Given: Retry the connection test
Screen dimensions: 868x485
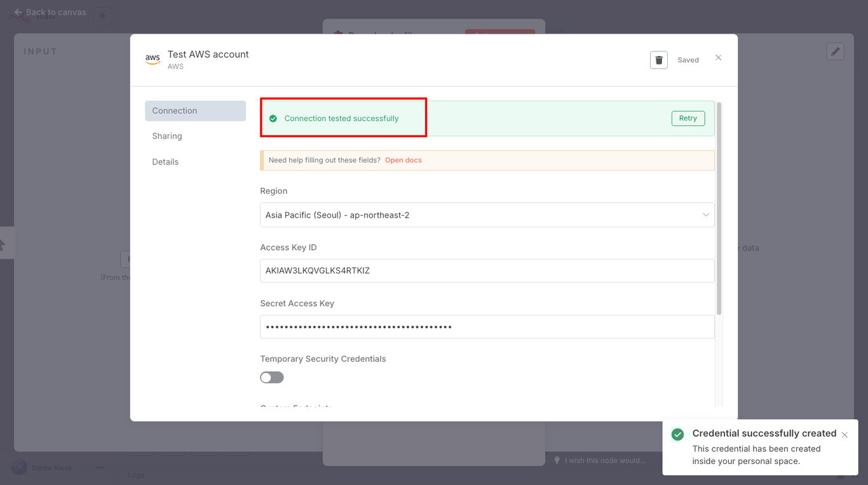Looking at the screenshot, I should tap(688, 118).
